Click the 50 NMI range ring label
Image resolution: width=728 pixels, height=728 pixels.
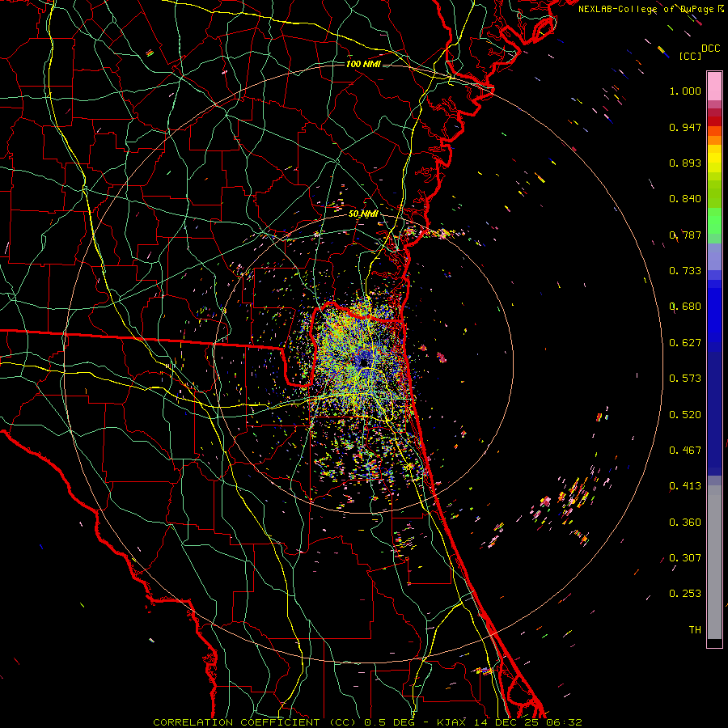point(363,214)
